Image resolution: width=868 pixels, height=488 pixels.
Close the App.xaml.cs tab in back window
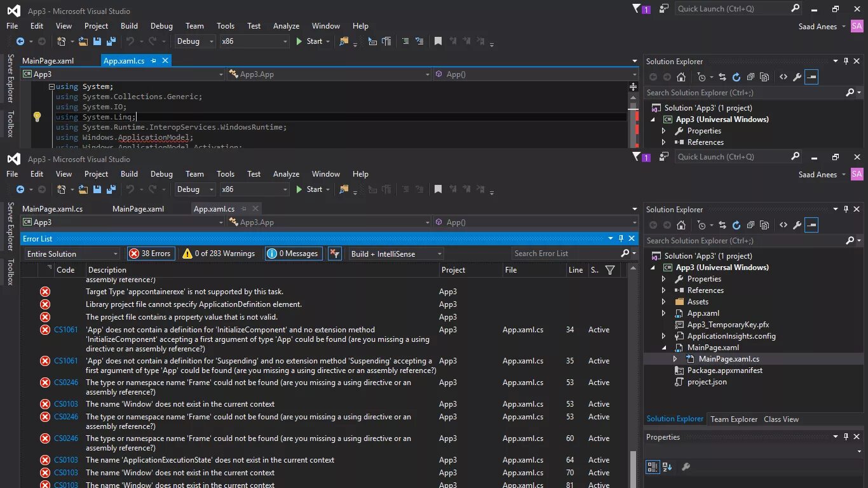[165, 61]
